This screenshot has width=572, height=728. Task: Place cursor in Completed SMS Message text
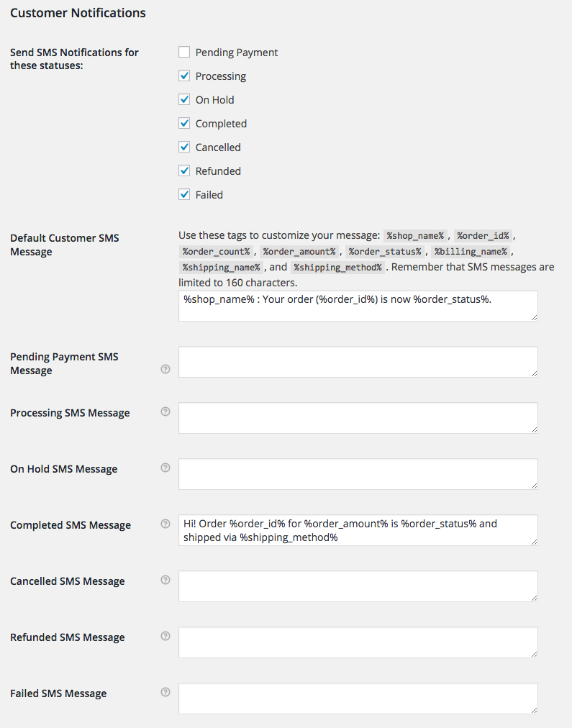coord(358,530)
